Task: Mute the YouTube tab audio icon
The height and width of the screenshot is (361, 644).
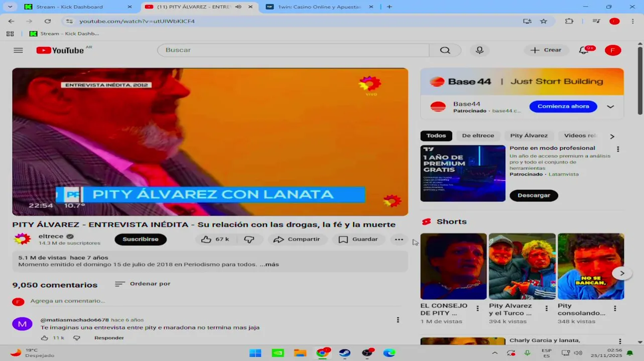Action: pyautogui.click(x=238, y=7)
